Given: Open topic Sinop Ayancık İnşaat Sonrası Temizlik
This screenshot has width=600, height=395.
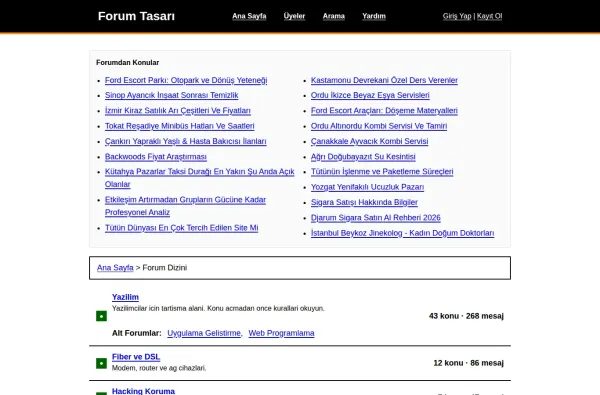Looking at the screenshot, I should pyautogui.click(x=171, y=95).
